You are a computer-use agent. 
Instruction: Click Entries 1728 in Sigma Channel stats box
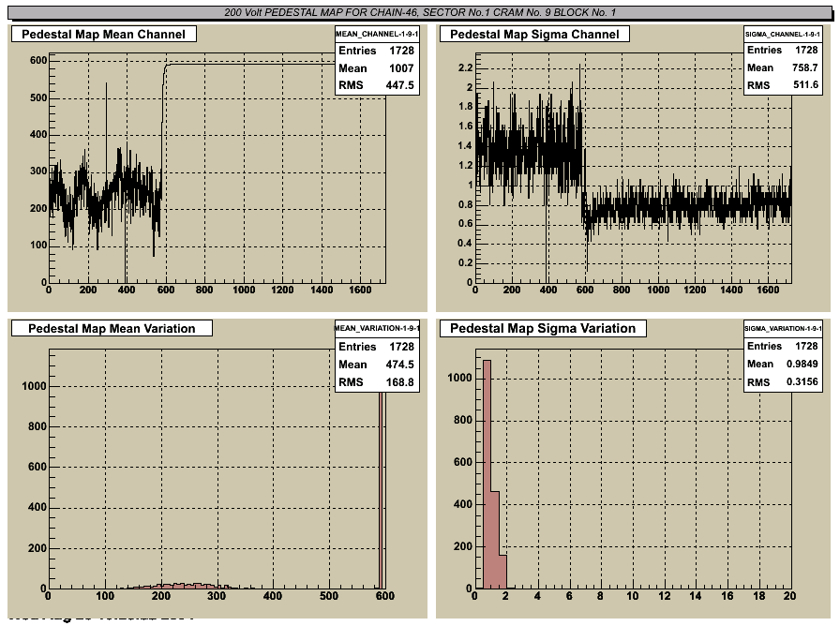(782, 50)
